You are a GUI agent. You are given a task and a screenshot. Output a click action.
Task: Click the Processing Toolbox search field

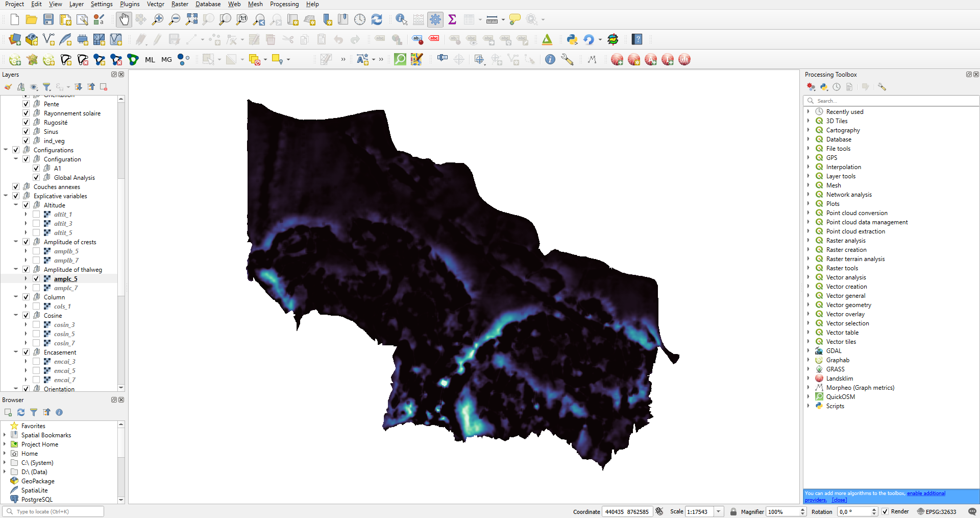pyautogui.click(x=893, y=101)
